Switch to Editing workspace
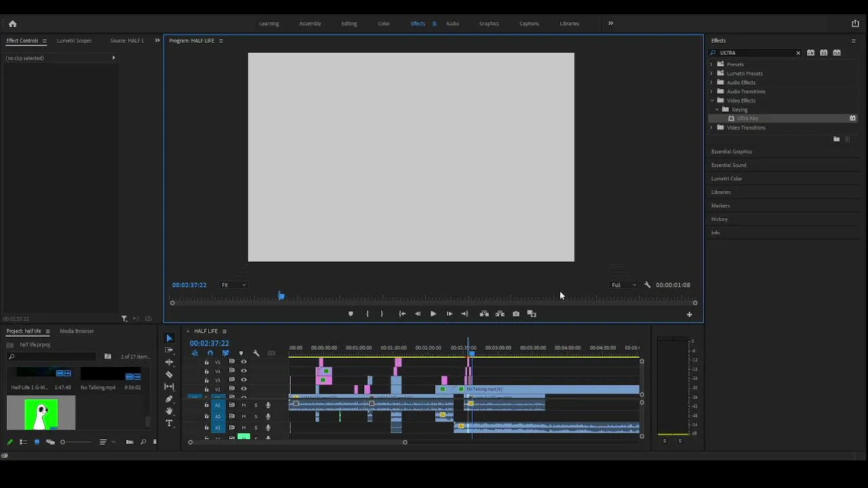The width and height of the screenshot is (868, 488). 349,24
